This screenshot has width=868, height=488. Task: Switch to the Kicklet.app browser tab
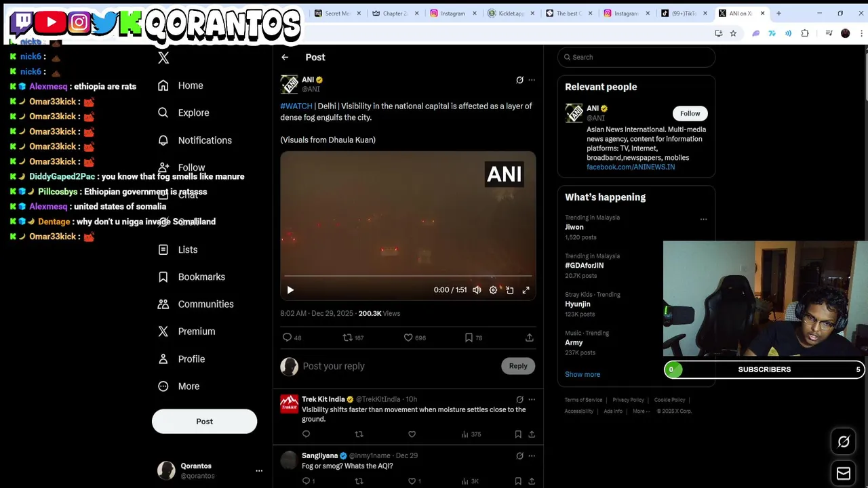[x=512, y=14]
